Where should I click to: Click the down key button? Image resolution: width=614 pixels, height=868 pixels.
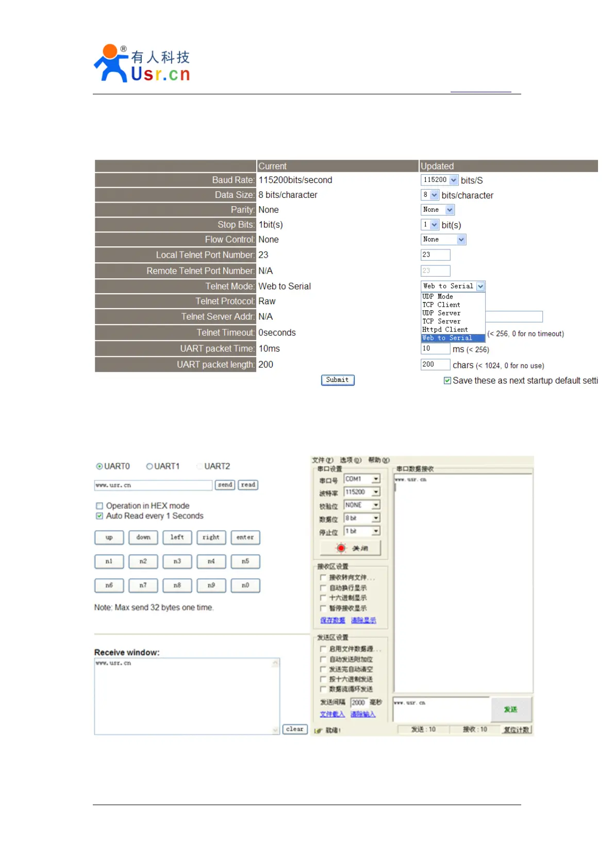[x=143, y=538]
